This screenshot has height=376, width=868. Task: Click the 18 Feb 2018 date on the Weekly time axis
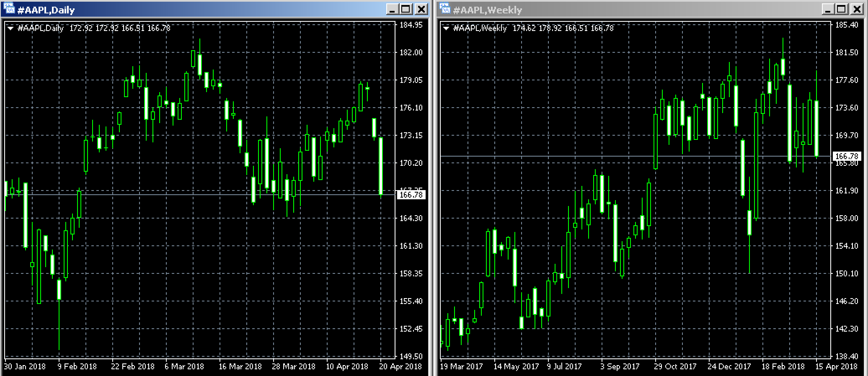(783, 366)
